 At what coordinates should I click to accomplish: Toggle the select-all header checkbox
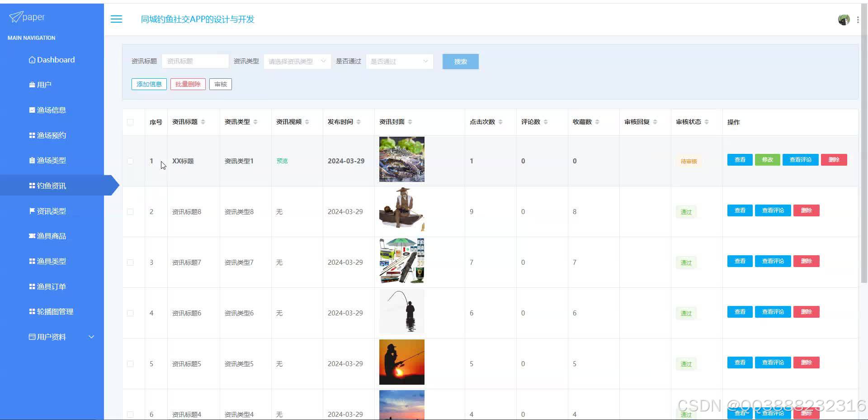130,122
